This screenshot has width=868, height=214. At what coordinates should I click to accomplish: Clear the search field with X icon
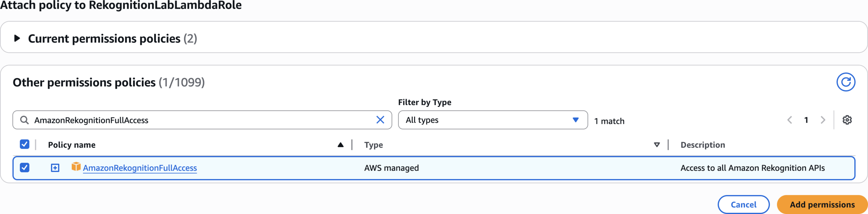[x=380, y=120]
